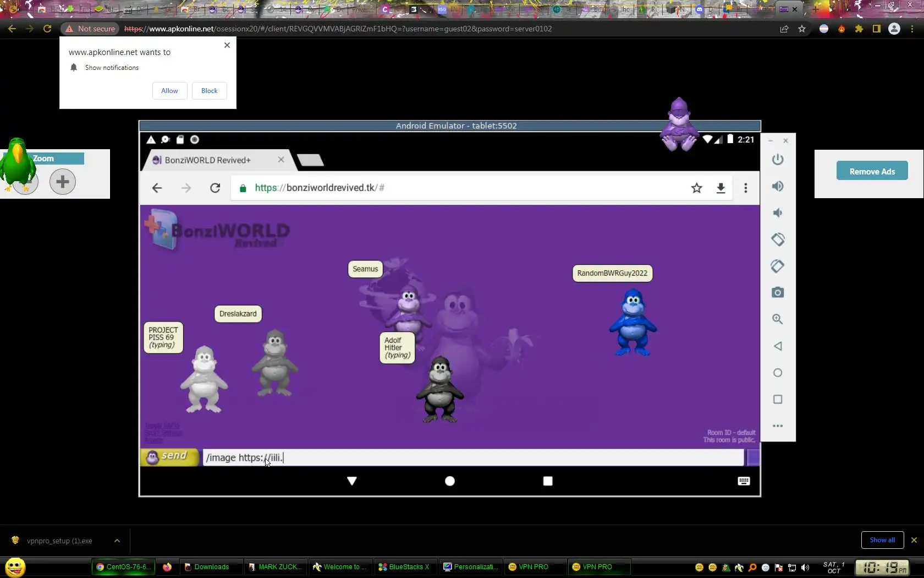
Task: Open the vpnpro_setup (1).exe download item
Action: coord(59,541)
